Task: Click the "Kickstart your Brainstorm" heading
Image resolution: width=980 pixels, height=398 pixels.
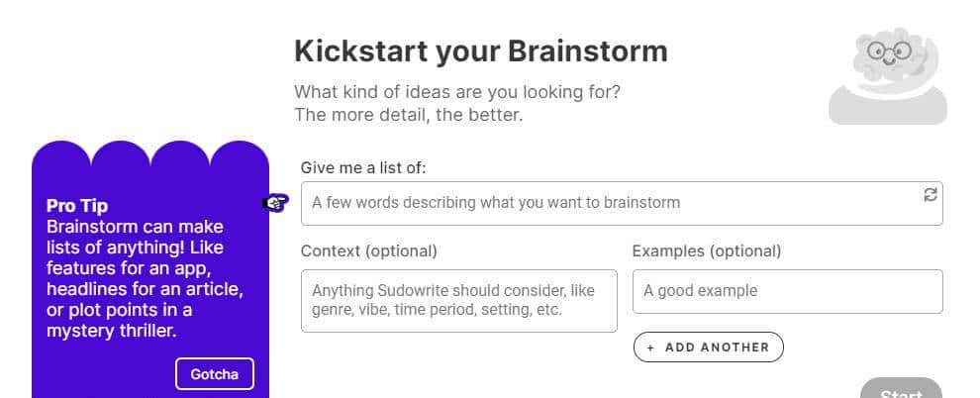Action: coord(481,50)
